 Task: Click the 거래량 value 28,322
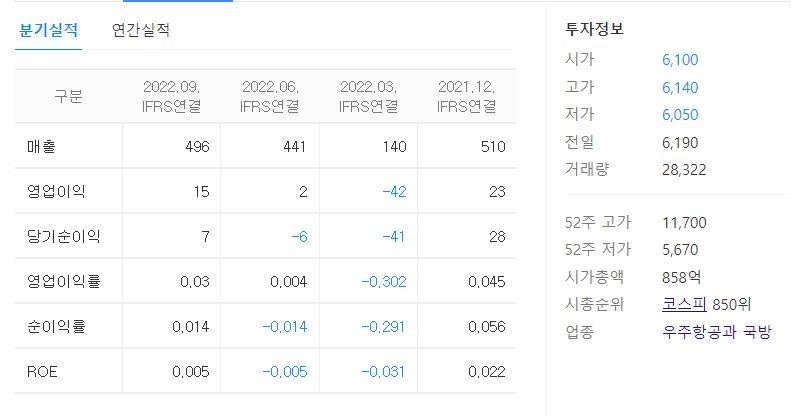pos(684,170)
